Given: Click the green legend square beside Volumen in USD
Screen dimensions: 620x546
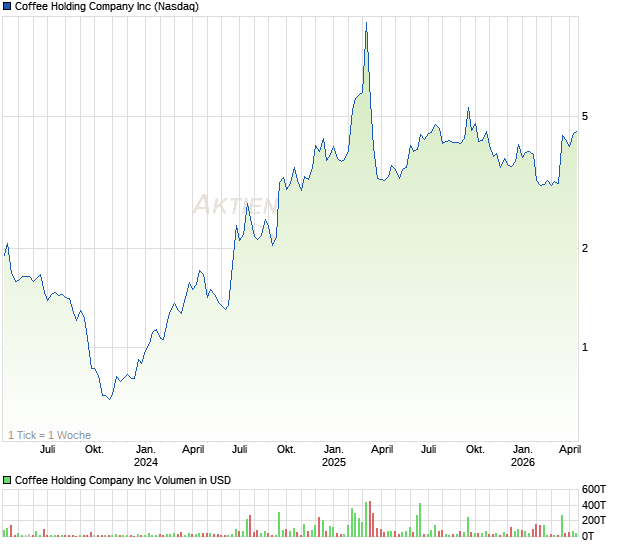Looking at the screenshot, I should (x=7, y=480).
